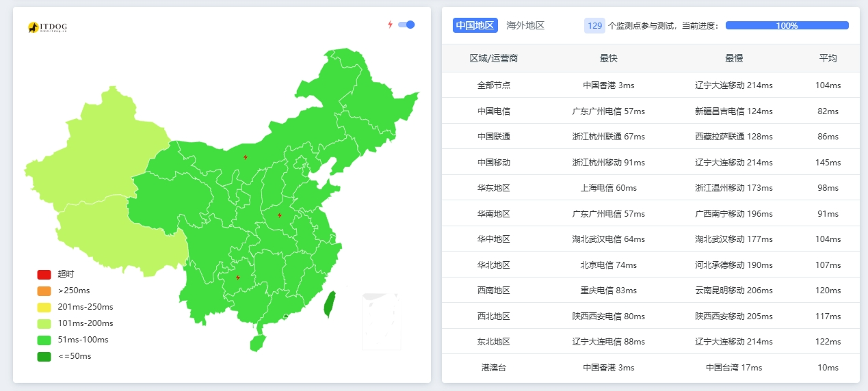Click the lightning marker in Inner Mongolia
The height and width of the screenshot is (391, 868).
pyautogui.click(x=246, y=157)
